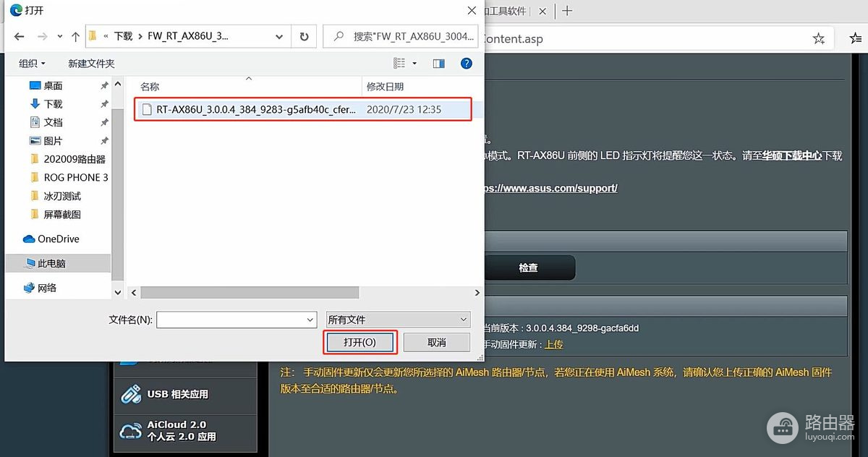Select 网络 in the navigation pane
The width and height of the screenshot is (868, 457).
[x=47, y=288]
